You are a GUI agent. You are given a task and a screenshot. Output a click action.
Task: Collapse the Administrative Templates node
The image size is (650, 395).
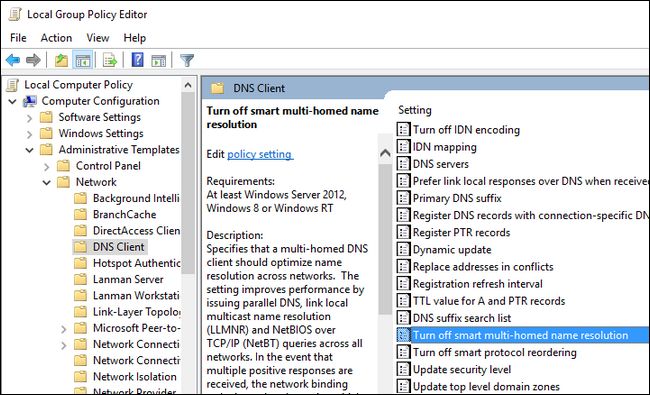coord(29,150)
